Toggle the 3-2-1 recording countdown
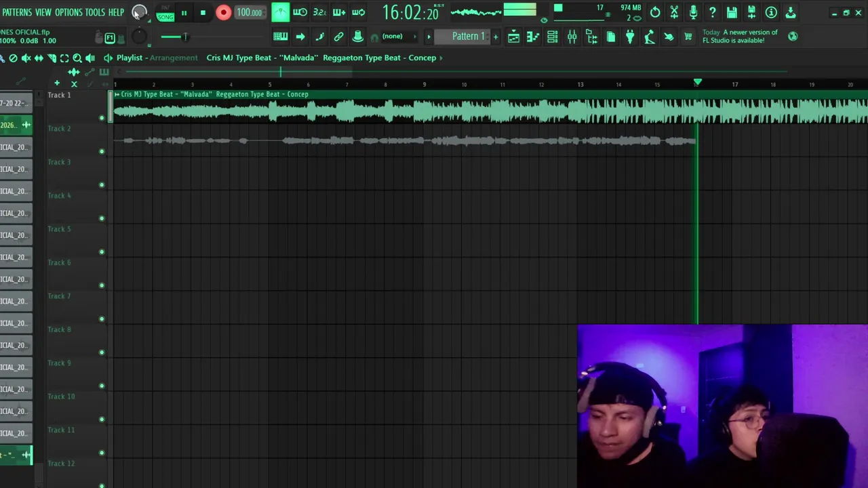The image size is (868, 488). (319, 12)
